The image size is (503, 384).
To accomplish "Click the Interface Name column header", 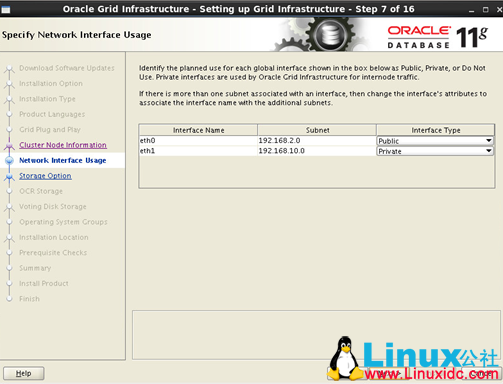I will [198, 130].
